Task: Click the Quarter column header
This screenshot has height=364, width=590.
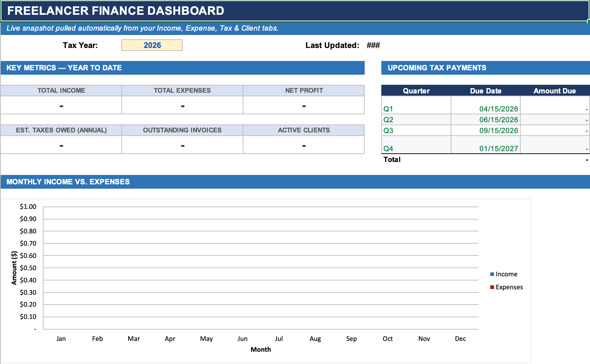Action: (x=416, y=91)
